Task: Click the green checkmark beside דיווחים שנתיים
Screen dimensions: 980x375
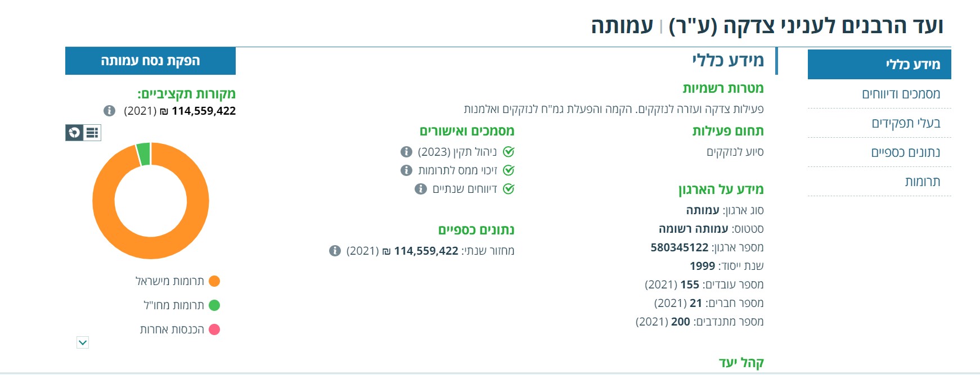Action: [509, 189]
